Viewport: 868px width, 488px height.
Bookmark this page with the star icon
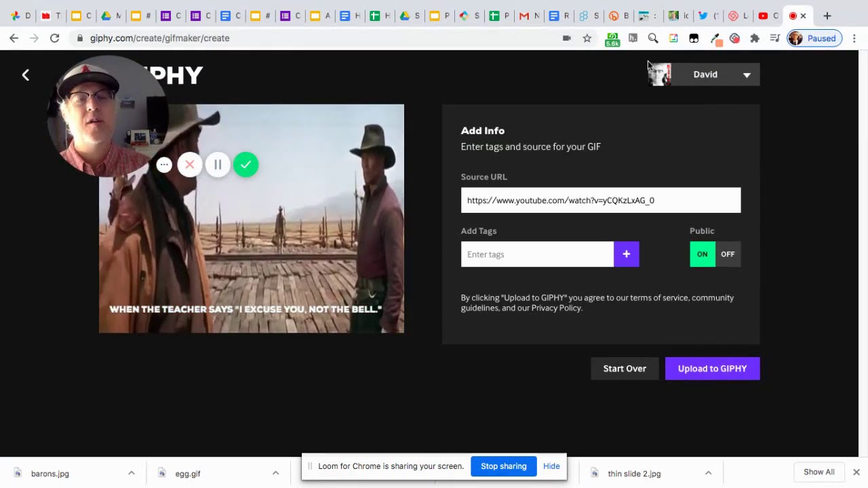587,39
